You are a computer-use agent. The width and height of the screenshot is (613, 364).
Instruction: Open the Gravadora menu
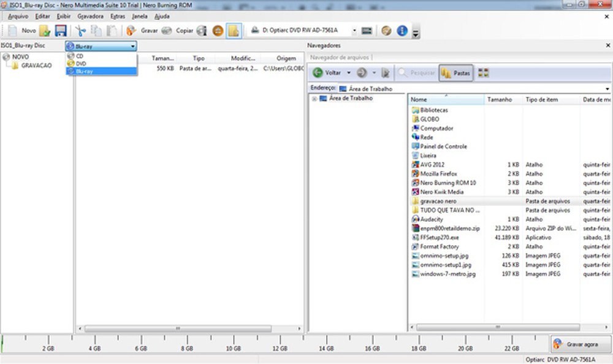click(90, 17)
